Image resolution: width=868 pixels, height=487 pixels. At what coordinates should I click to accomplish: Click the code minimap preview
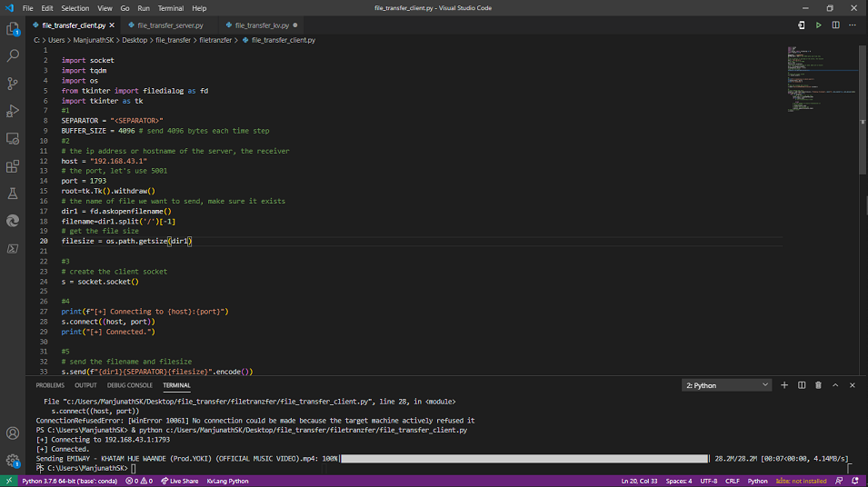point(822,80)
